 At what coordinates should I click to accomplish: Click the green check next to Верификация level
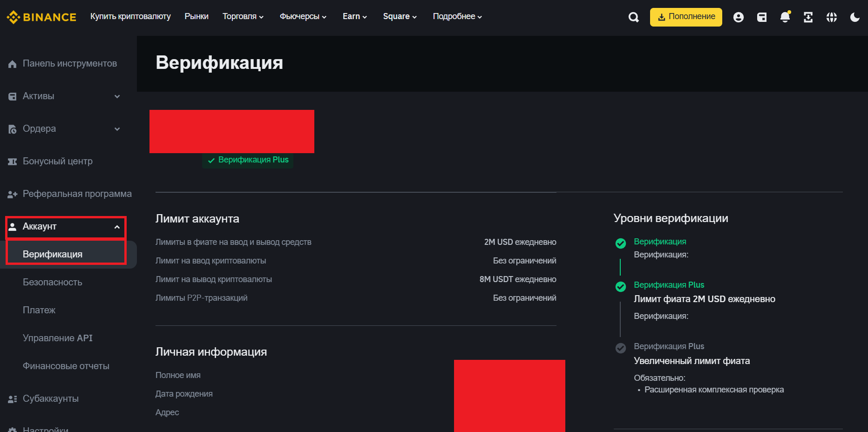(x=620, y=243)
